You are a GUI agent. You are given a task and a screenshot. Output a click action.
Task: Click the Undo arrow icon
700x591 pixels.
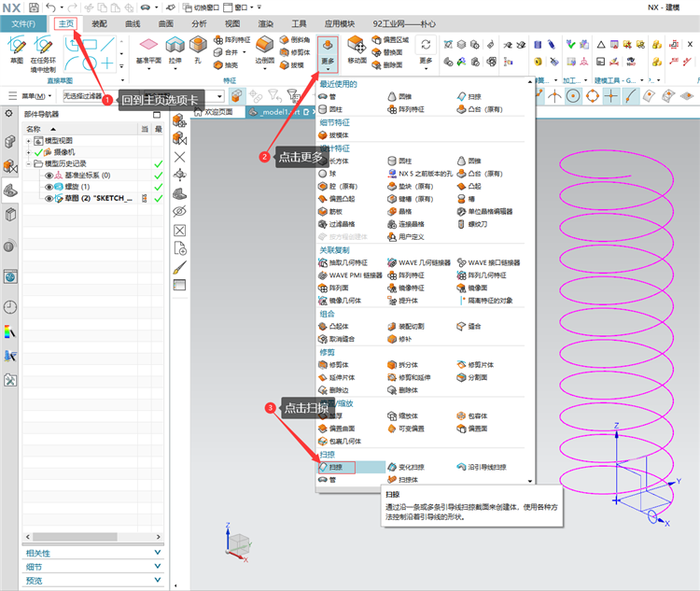coord(50,7)
